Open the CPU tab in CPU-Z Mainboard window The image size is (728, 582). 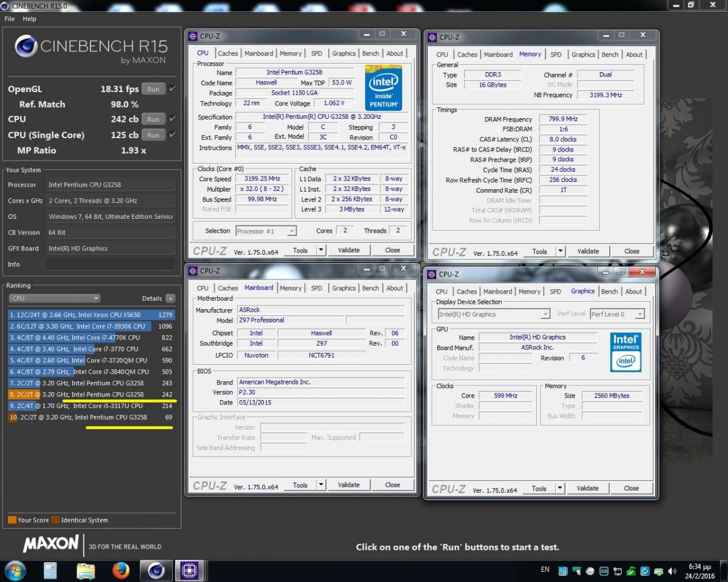point(203,288)
